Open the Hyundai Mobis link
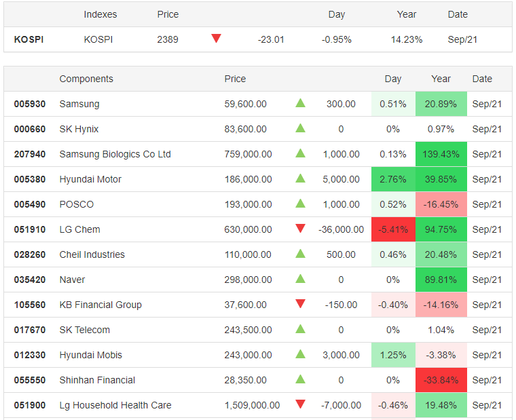 90,355
